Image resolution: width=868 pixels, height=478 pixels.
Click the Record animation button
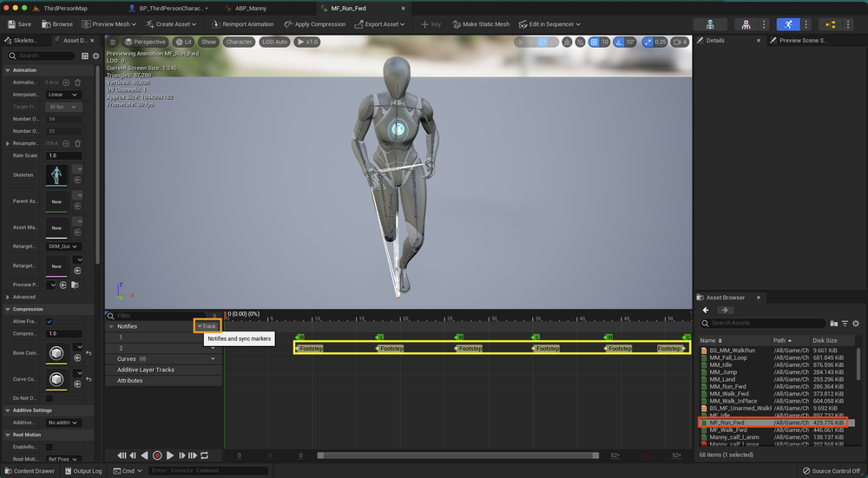(157, 455)
